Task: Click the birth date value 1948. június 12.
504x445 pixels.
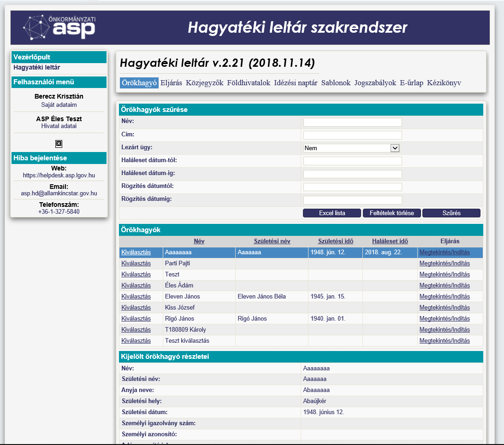Action: click(x=323, y=412)
